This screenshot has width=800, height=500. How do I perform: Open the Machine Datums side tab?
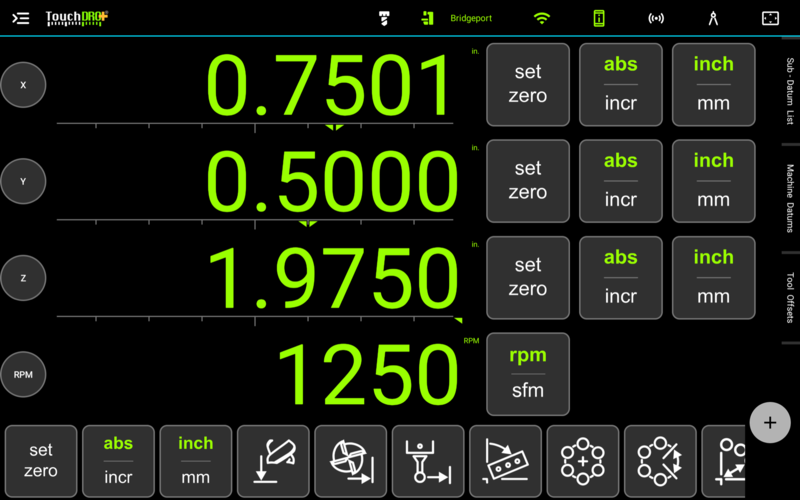tap(790, 198)
